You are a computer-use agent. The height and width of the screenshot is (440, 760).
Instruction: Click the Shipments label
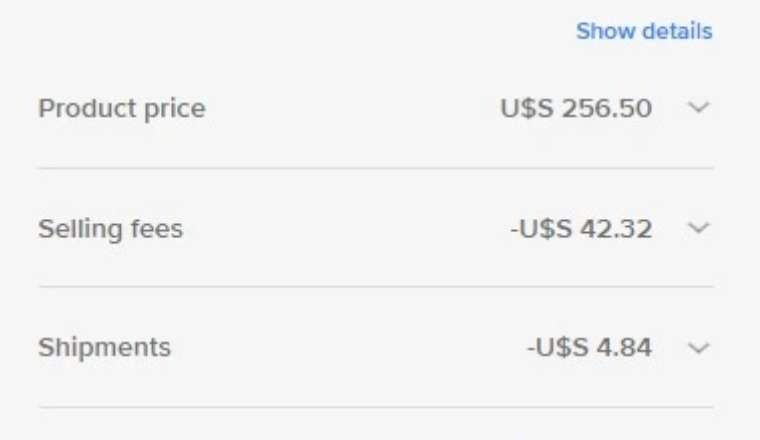coord(105,347)
